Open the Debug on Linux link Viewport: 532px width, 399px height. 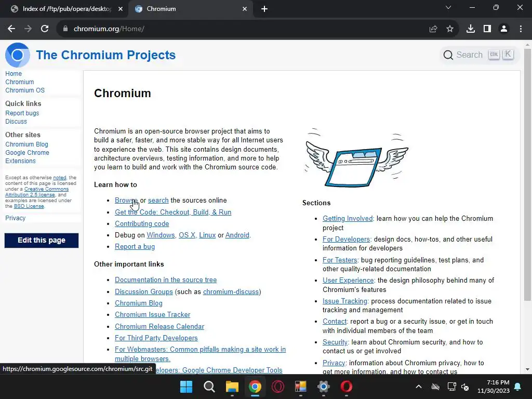pyautogui.click(x=207, y=235)
